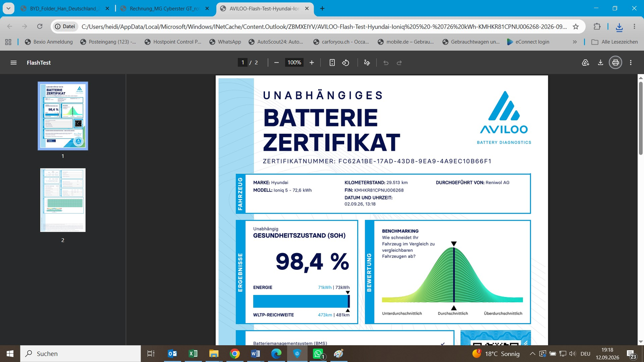Select the page 2 thumbnail

pos(63,200)
